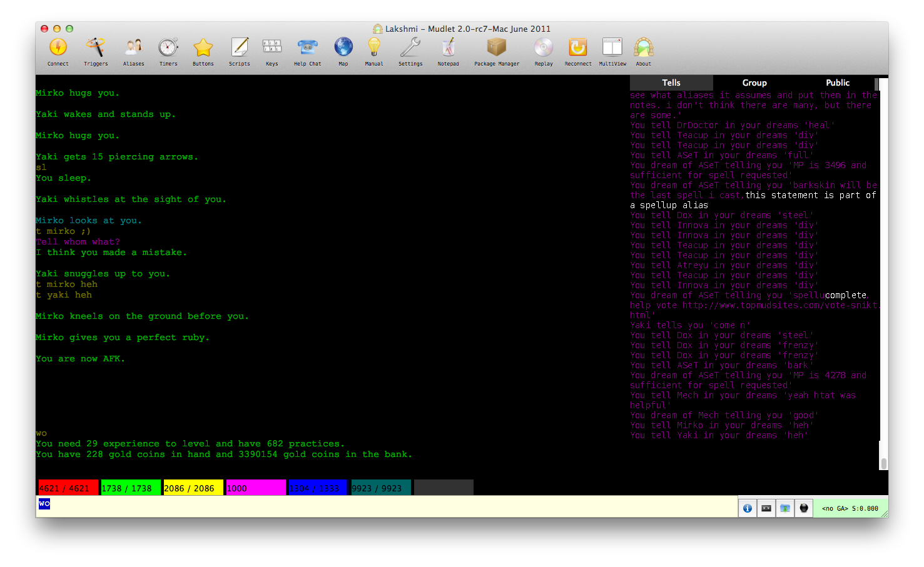Click the red 4621 / 4621 gauge
924x567 pixels.
coord(68,488)
